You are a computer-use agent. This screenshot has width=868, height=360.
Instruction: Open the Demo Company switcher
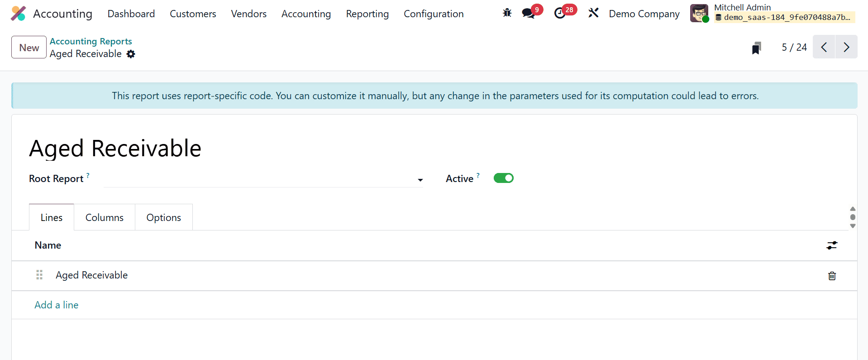point(644,14)
